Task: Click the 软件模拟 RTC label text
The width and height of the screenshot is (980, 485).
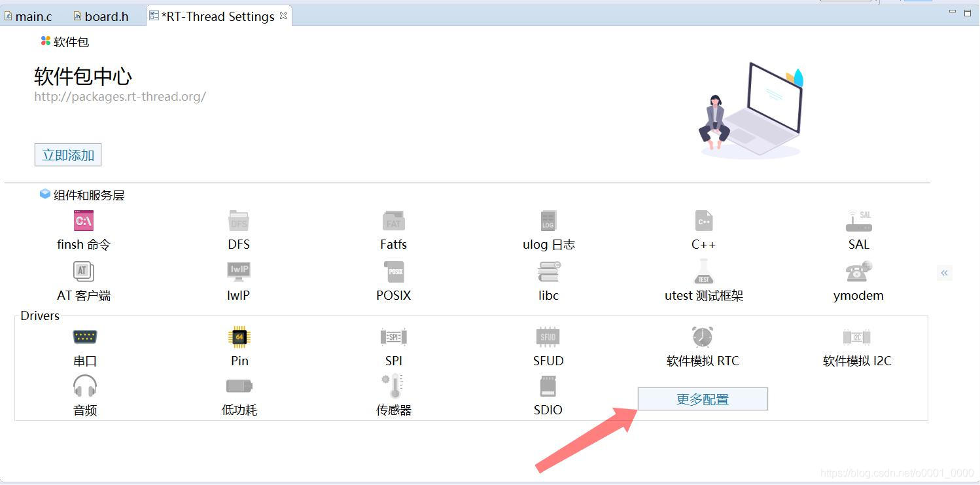Action: click(x=703, y=361)
